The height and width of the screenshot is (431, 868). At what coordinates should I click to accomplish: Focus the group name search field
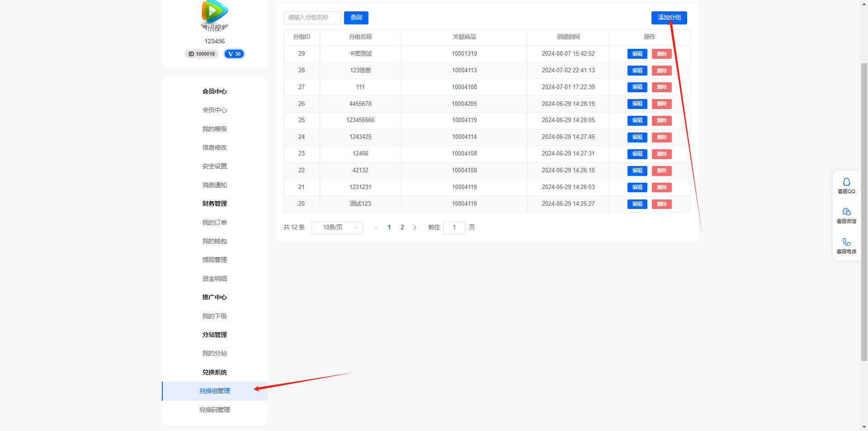coord(312,18)
